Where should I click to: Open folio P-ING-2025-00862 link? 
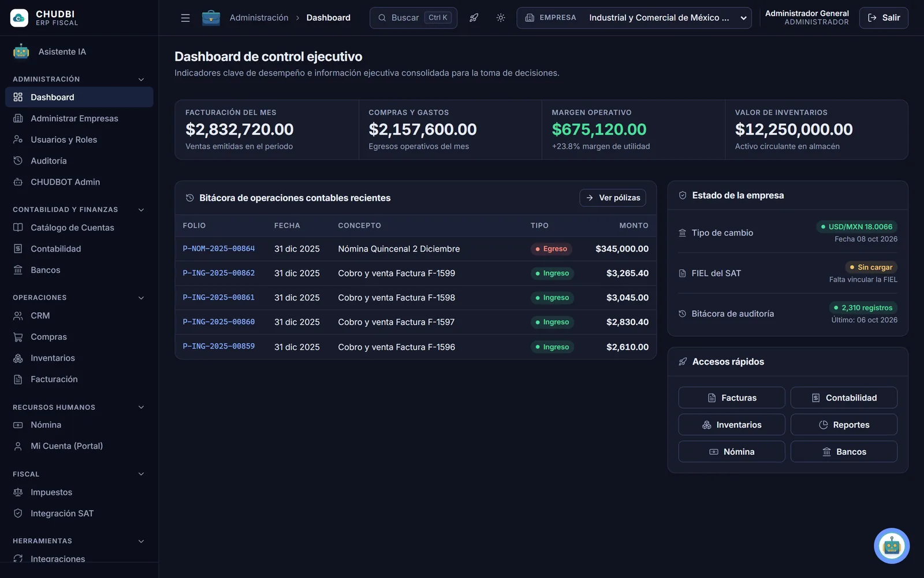coord(219,273)
